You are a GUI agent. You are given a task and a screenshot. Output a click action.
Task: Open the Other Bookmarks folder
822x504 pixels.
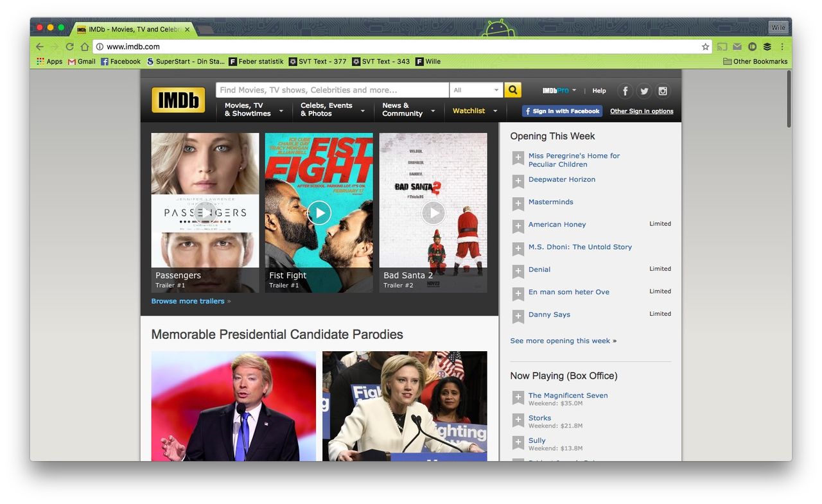[755, 62]
